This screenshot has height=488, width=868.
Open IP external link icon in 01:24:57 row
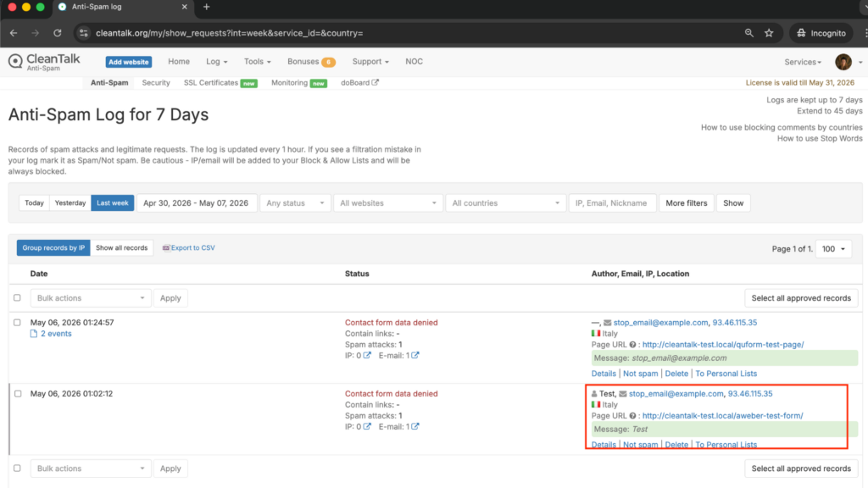367,355
